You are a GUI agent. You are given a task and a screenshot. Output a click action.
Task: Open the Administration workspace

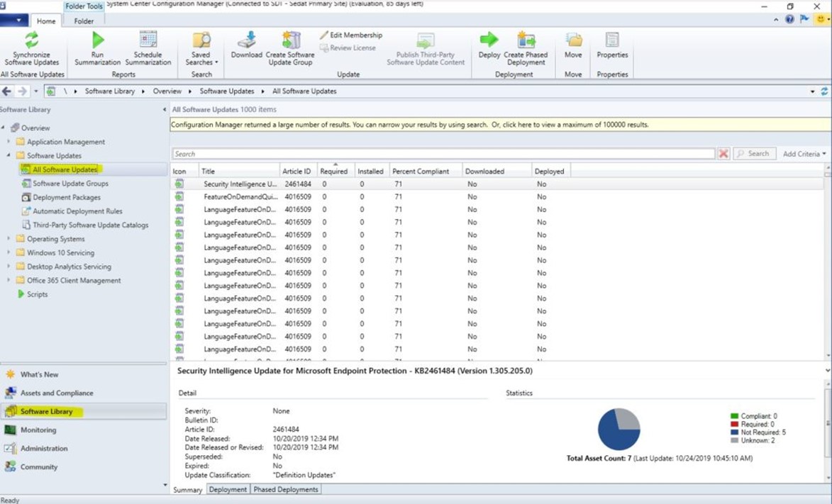(x=83, y=448)
